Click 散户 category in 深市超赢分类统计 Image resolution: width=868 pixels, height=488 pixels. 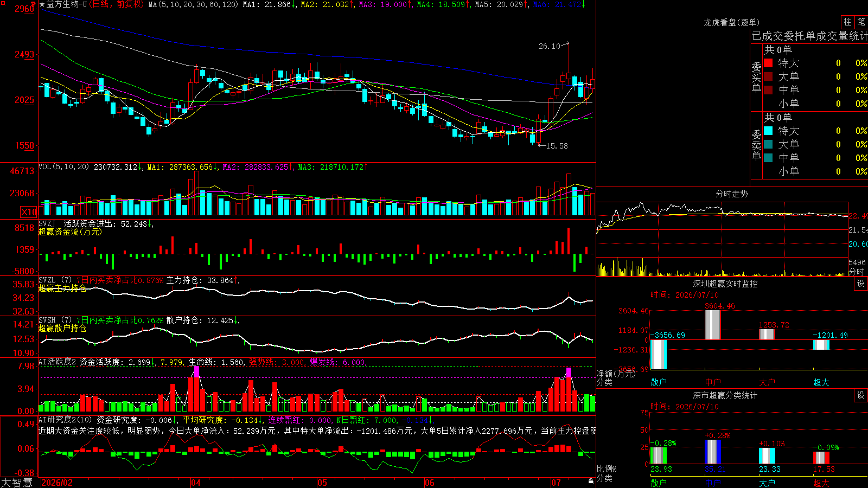pos(659,483)
